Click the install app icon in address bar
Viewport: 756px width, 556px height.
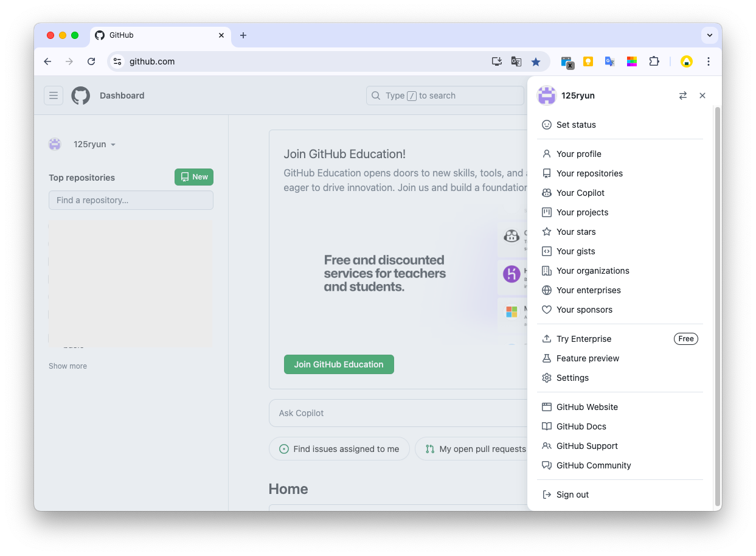pyautogui.click(x=497, y=61)
